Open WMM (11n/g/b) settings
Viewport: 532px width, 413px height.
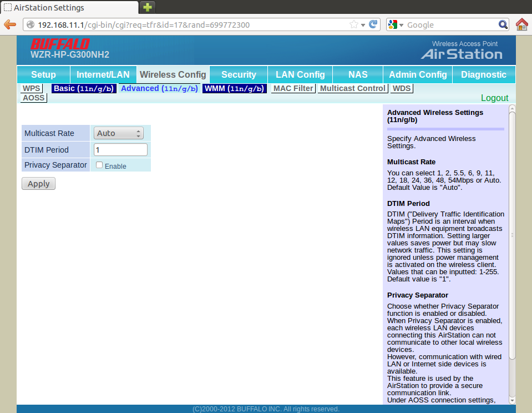[235, 88]
